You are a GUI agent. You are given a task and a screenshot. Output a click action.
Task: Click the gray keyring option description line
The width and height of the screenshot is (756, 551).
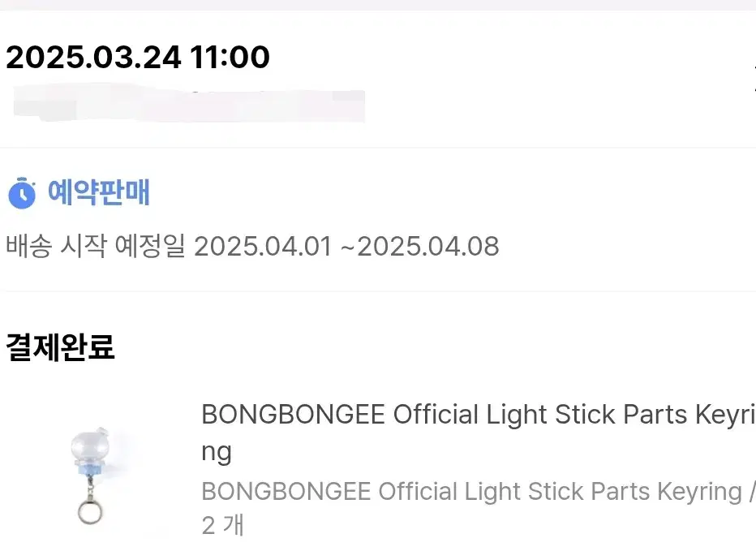[479, 492]
